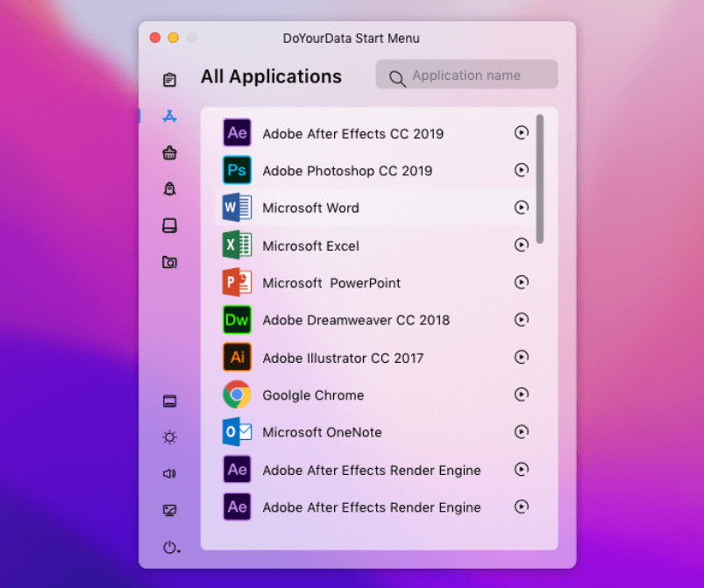
Task: Select the Microsoft Word row label
Action: coord(310,209)
